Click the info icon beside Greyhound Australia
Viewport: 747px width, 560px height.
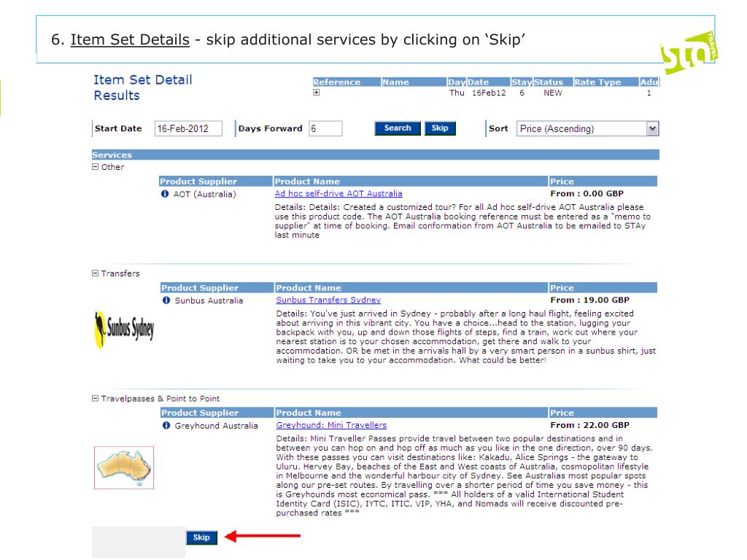166,426
